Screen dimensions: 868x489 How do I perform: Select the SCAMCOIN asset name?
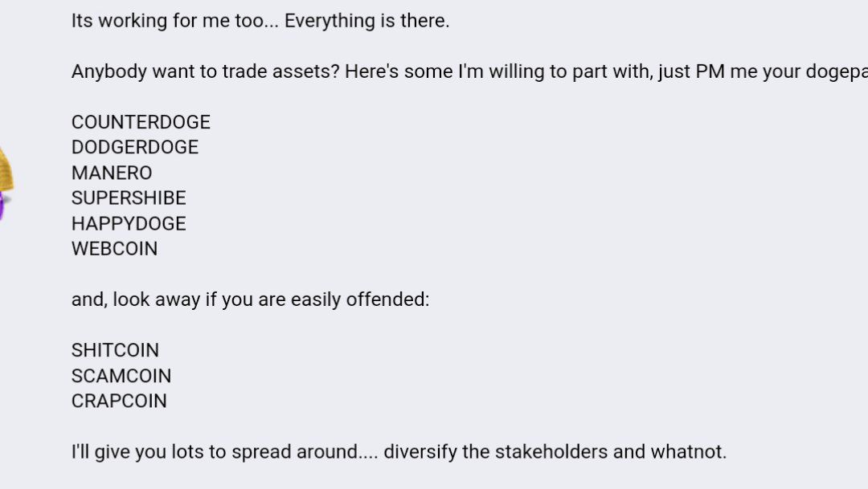(121, 376)
